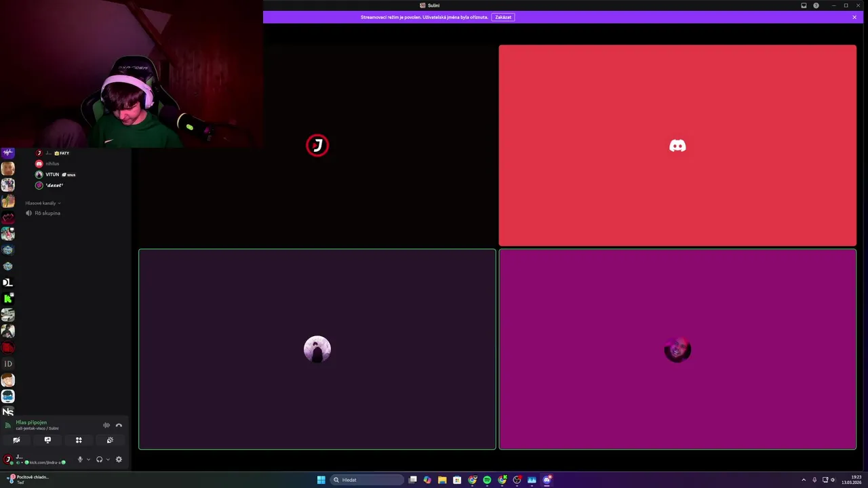Image resolution: width=868 pixels, height=488 pixels.
Task: Open Pocitově chladn... weather widget
Action: click(28, 479)
